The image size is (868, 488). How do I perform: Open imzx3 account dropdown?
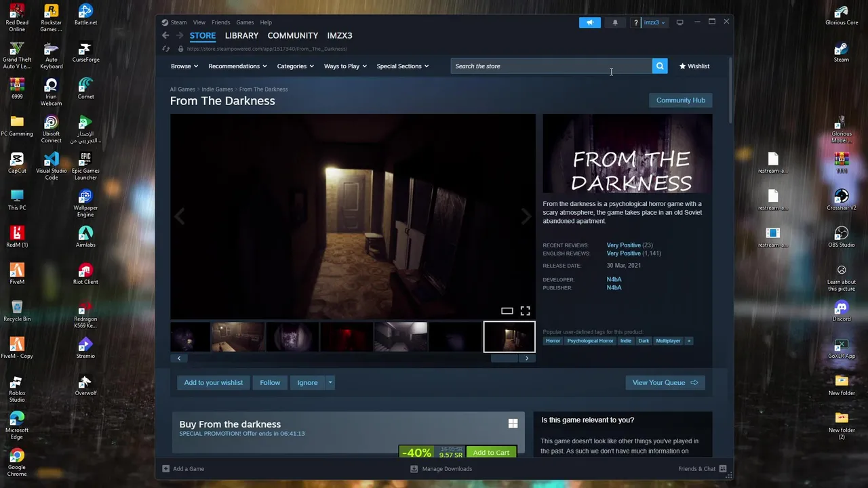tap(654, 22)
